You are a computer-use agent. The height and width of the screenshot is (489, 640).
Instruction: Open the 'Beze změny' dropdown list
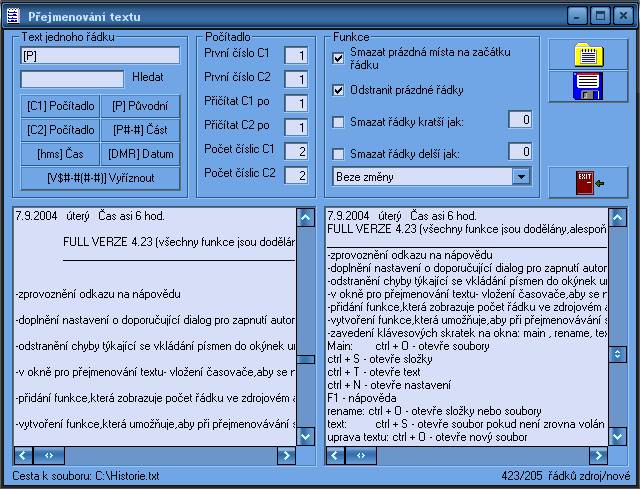[521, 177]
